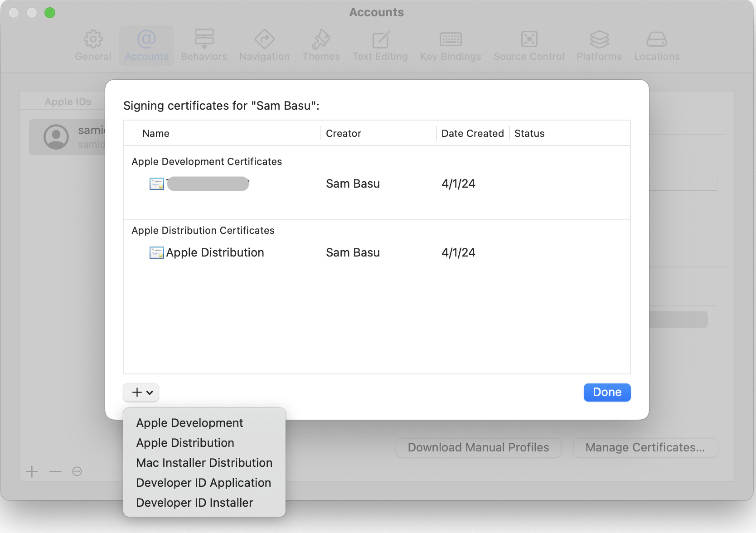Open the Key Bindings keyboard icon
This screenshot has width=756, height=533.
[451, 39]
